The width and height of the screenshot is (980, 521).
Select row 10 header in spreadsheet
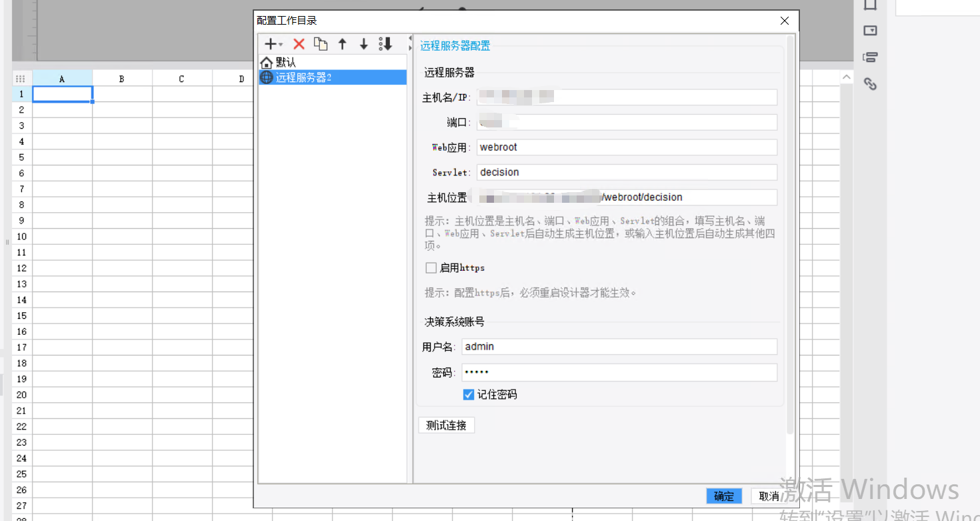[21, 236]
